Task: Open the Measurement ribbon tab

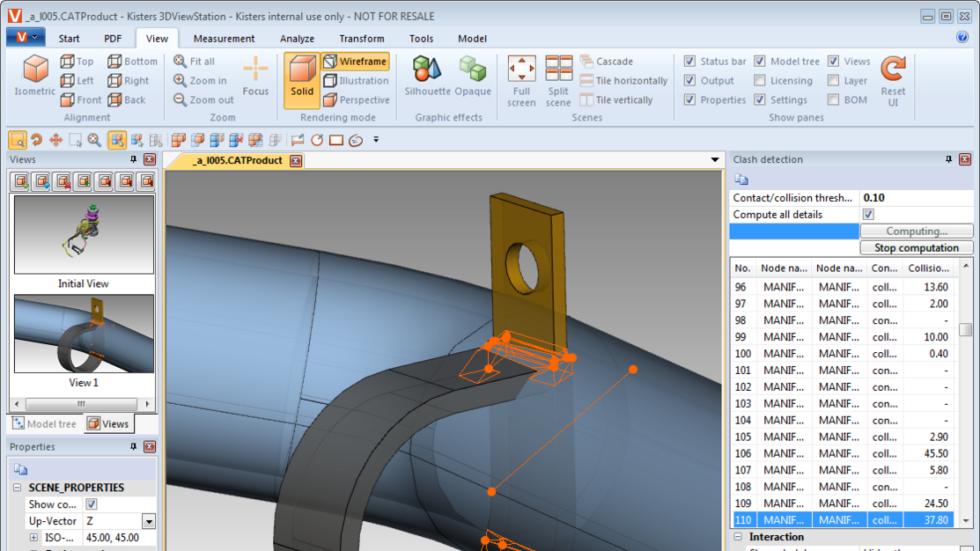Action: pyautogui.click(x=224, y=39)
